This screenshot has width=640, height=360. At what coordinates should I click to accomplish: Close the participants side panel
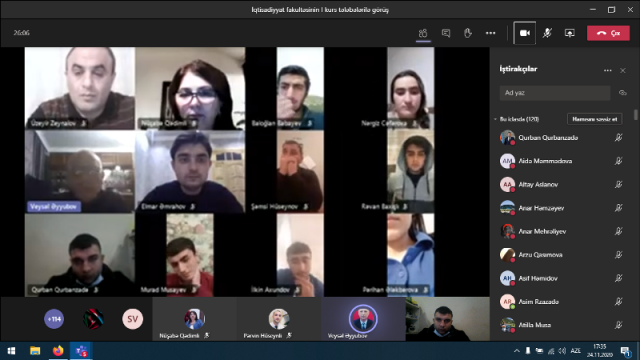pyautogui.click(x=623, y=71)
